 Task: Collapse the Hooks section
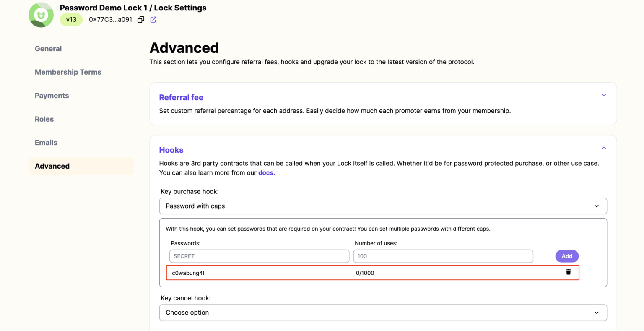tap(604, 148)
